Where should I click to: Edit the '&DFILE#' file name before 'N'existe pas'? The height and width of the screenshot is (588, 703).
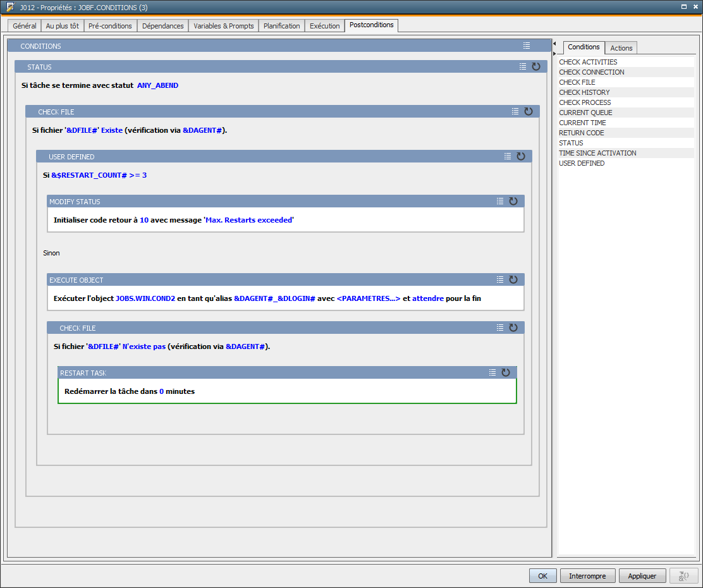point(103,346)
